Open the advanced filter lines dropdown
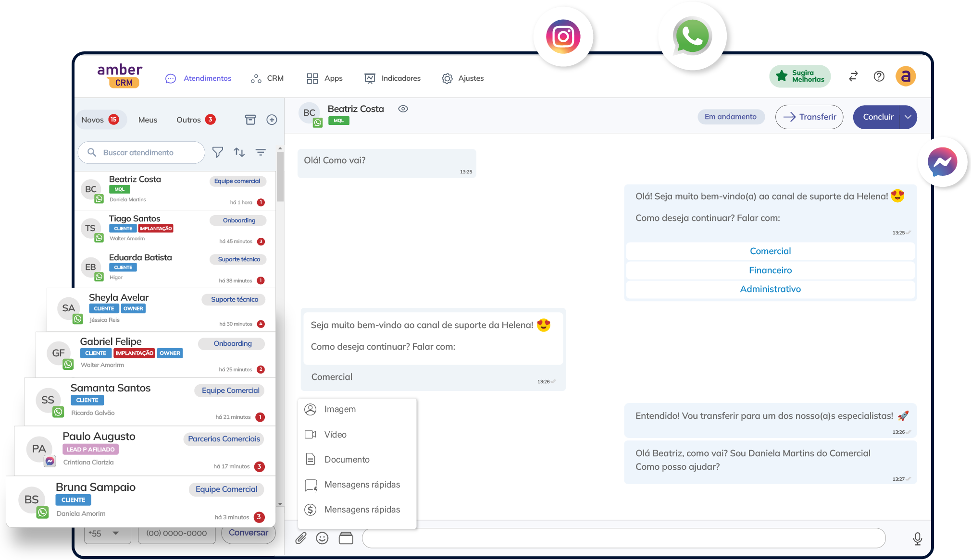Viewport: 971px width, 560px height. (x=261, y=152)
